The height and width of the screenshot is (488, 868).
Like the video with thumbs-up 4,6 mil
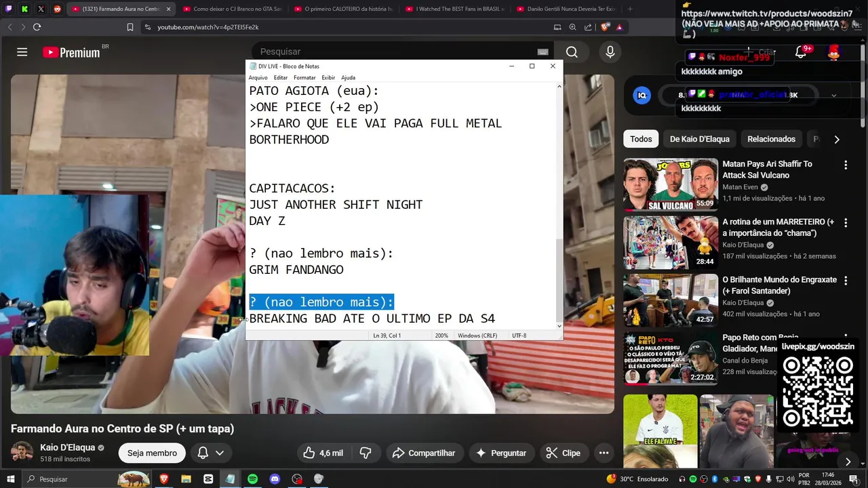click(x=323, y=453)
